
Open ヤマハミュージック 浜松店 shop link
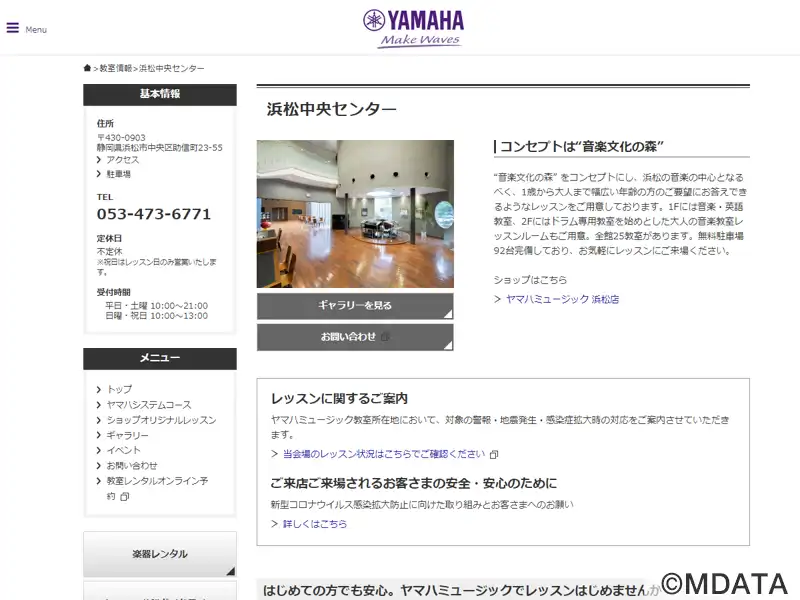[x=562, y=299]
